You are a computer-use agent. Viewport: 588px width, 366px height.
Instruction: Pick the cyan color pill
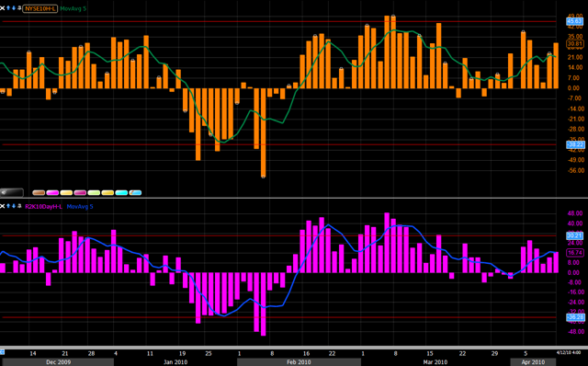tap(121, 193)
